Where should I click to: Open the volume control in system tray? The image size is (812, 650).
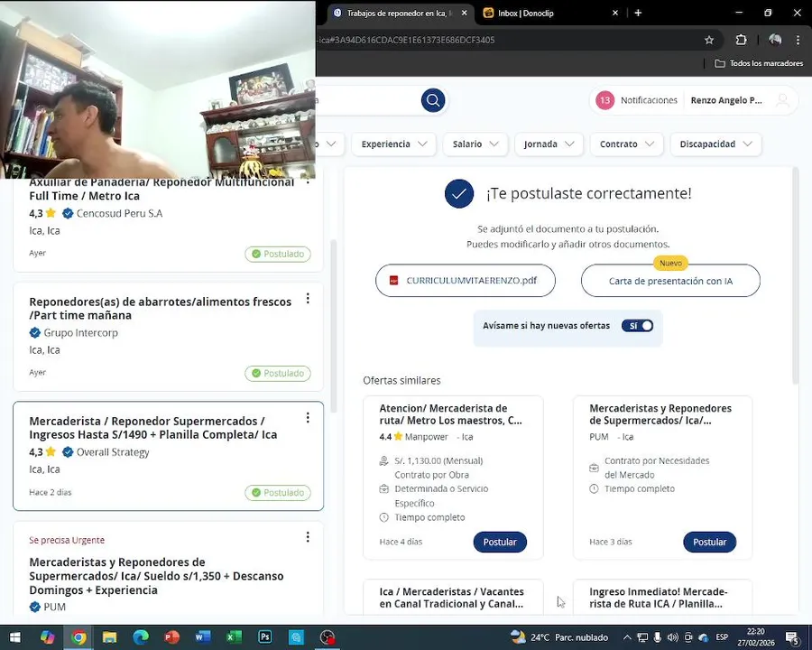click(x=672, y=637)
